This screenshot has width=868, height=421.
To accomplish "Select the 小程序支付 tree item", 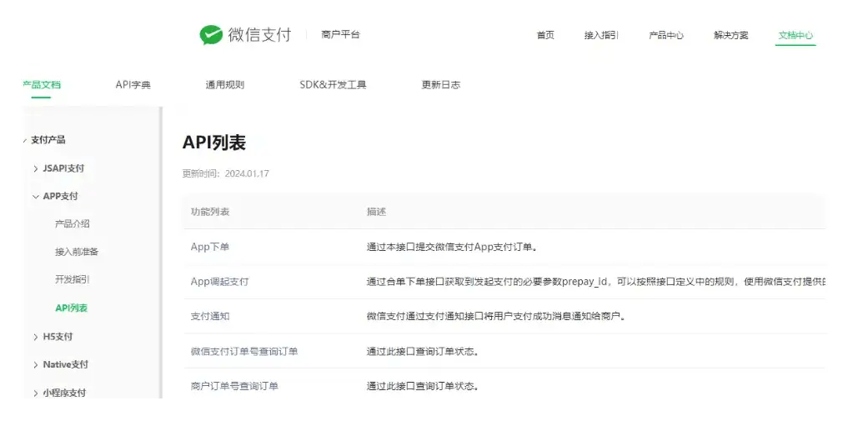I will (64, 393).
